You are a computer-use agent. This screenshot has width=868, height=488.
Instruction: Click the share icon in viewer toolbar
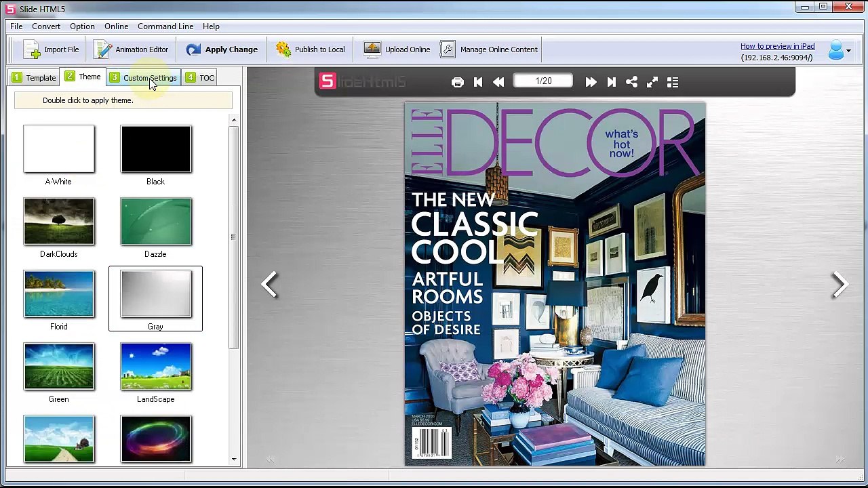(631, 82)
